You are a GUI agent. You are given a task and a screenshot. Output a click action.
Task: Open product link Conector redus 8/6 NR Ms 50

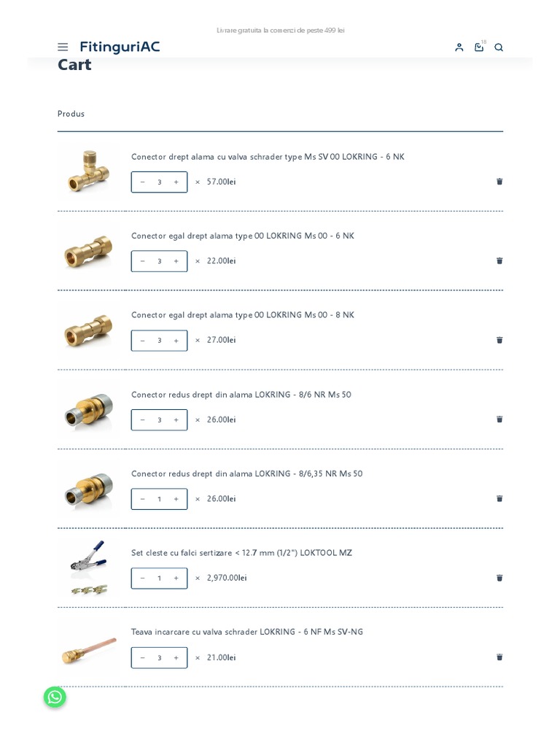pyautogui.click(x=241, y=395)
